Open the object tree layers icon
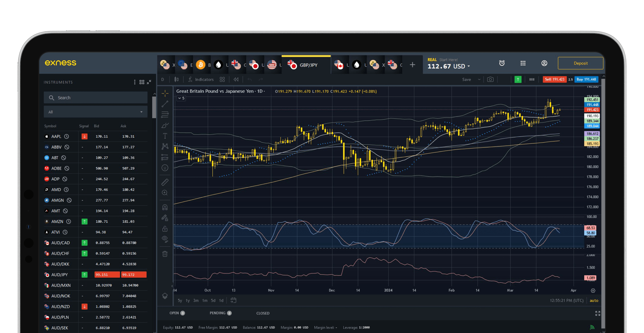 click(165, 296)
